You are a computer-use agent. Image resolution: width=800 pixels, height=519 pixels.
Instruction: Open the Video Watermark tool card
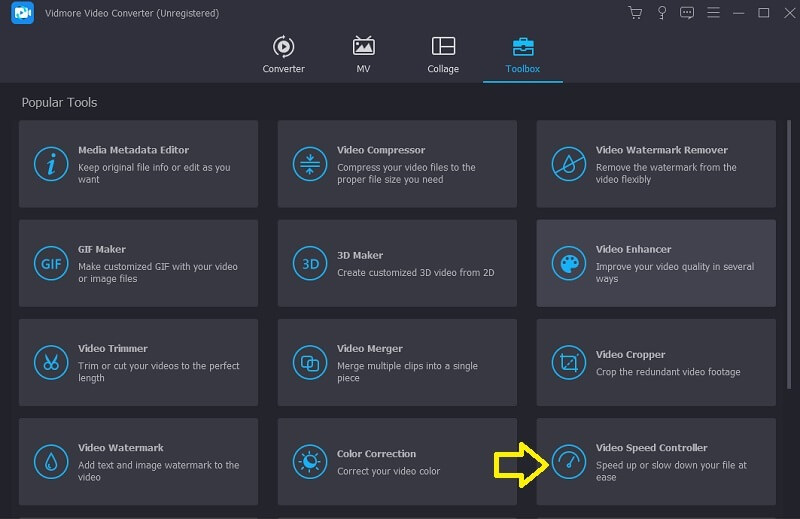[138, 461]
